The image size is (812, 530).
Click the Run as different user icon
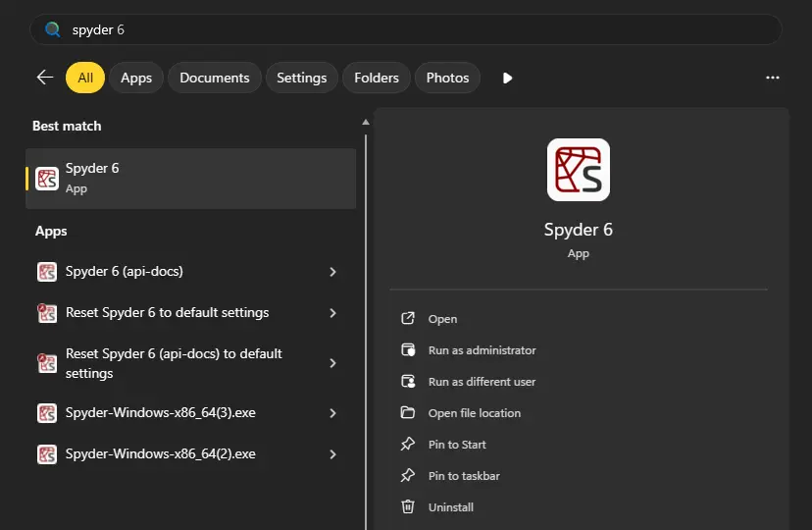pos(408,382)
